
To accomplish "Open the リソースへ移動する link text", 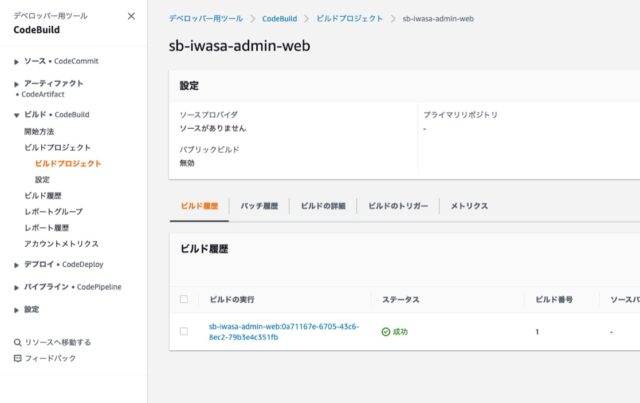I will pos(58,342).
